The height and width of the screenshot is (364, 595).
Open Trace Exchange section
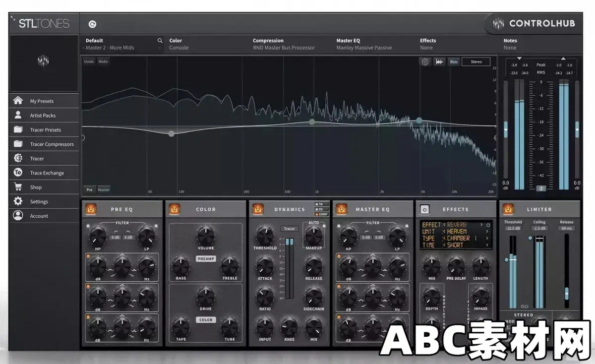coord(44,173)
